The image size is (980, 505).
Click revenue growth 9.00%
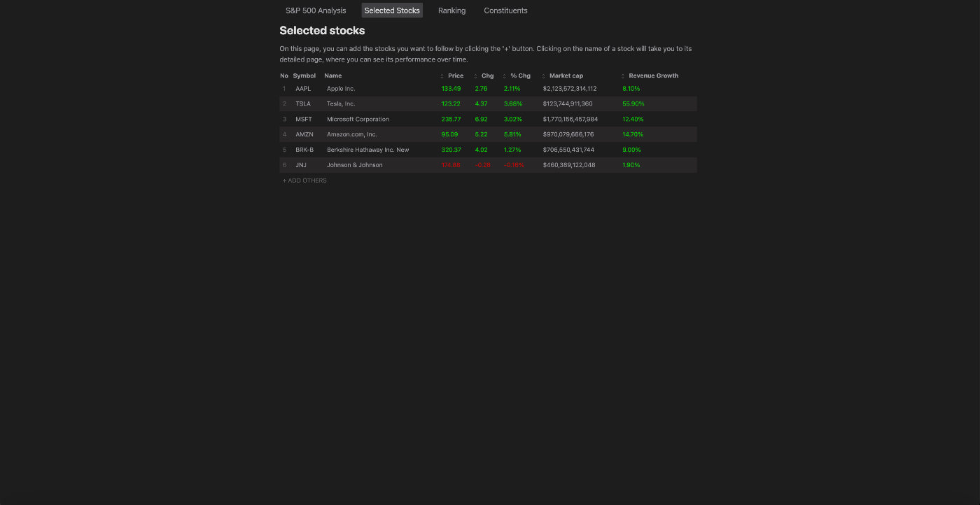point(631,150)
